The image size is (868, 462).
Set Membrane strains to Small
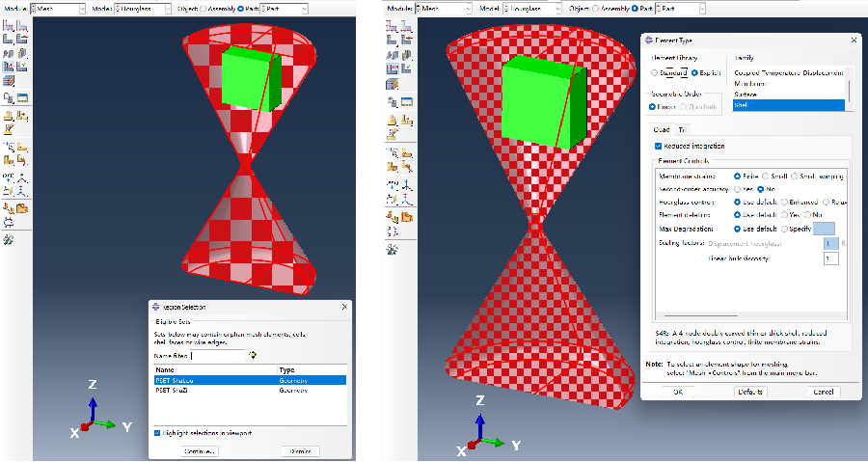(765, 176)
